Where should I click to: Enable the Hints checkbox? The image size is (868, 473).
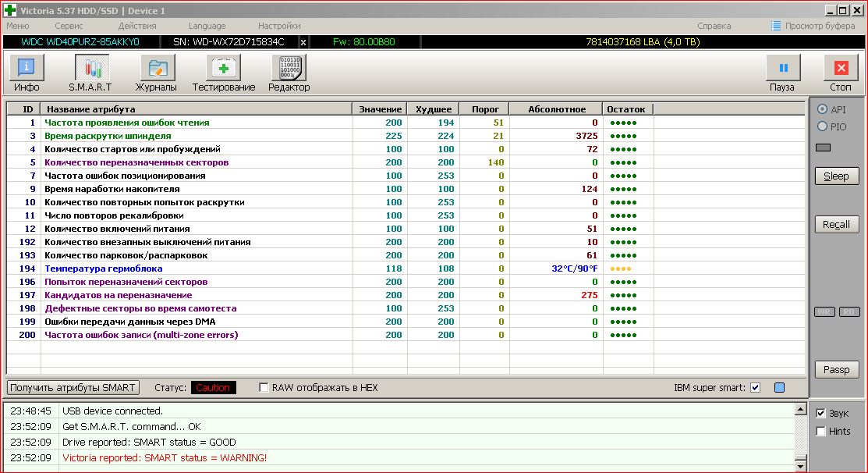[x=821, y=431]
